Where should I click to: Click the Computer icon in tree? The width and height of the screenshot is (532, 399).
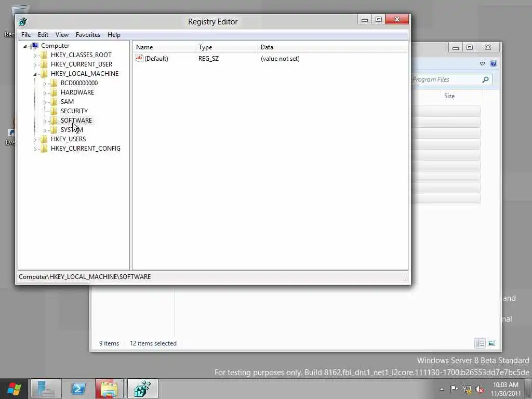[x=34, y=46]
